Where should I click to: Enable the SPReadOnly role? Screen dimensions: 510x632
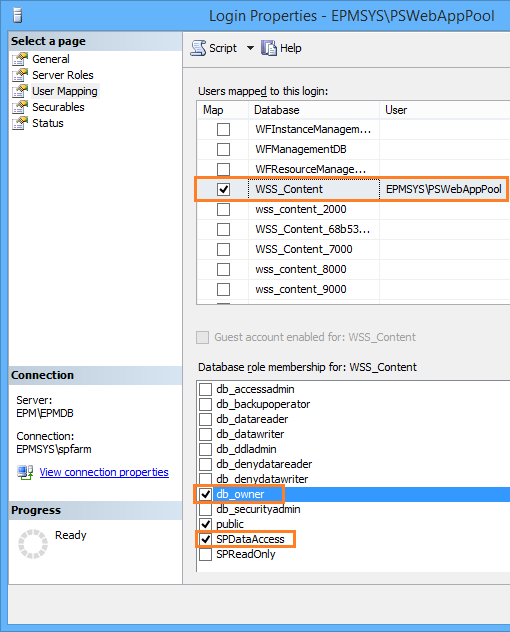pyautogui.click(x=206, y=554)
